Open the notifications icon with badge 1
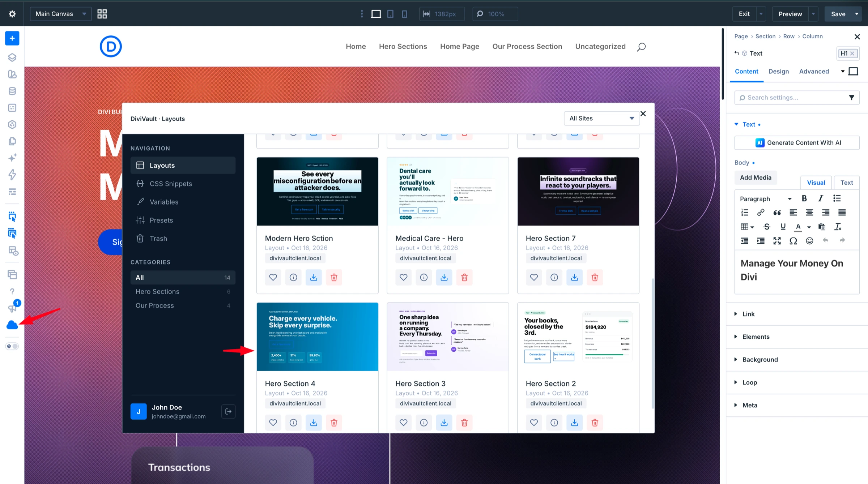The height and width of the screenshot is (484, 868). (13, 307)
